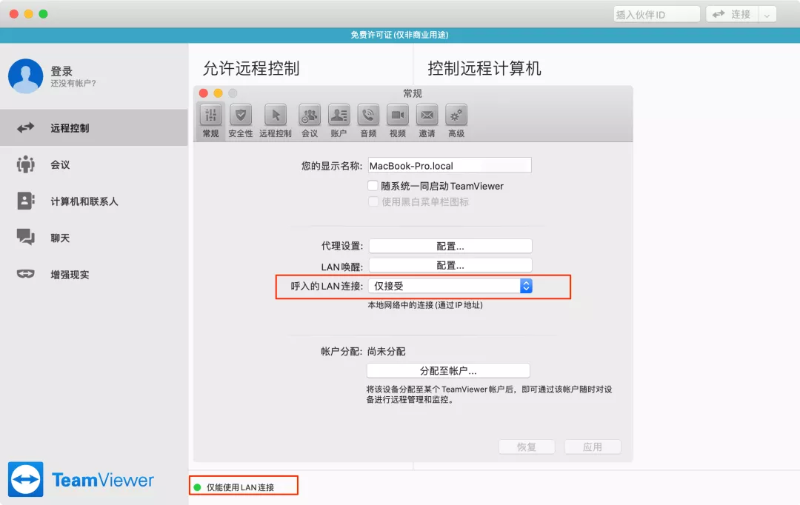The image size is (800, 505).
Task: Open the 呼入的 LAN 连接 dropdown
Action: (450, 286)
